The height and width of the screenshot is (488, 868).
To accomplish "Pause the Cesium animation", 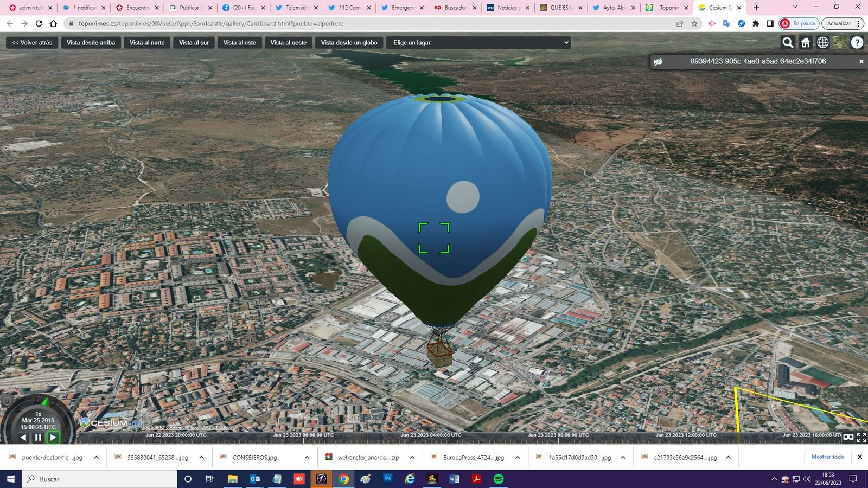I will point(38,437).
